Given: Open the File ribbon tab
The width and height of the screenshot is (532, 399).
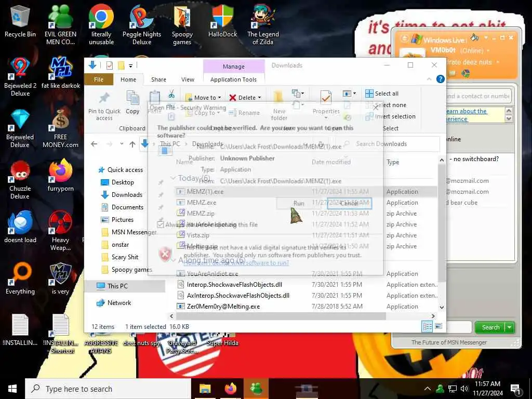Looking at the screenshot, I should [98, 79].
